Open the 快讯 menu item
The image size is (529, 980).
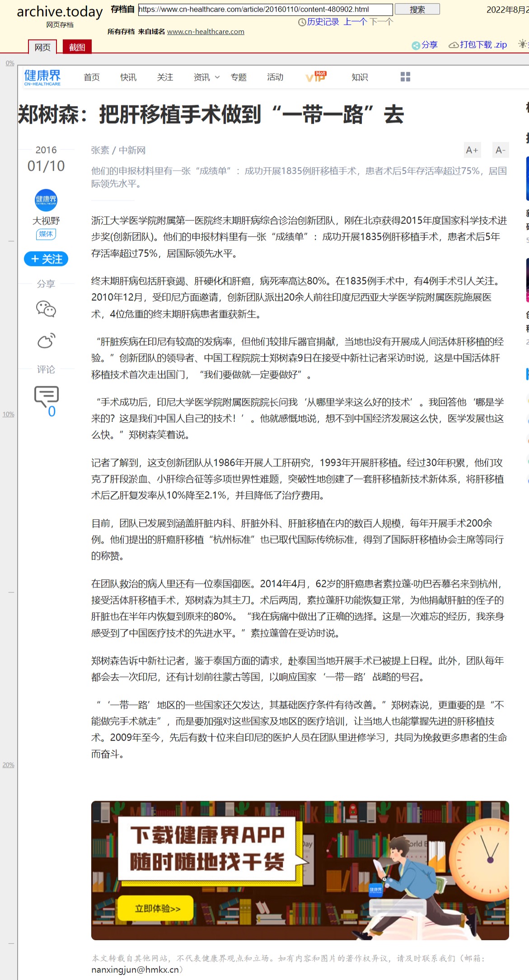(x=128, y=77)
